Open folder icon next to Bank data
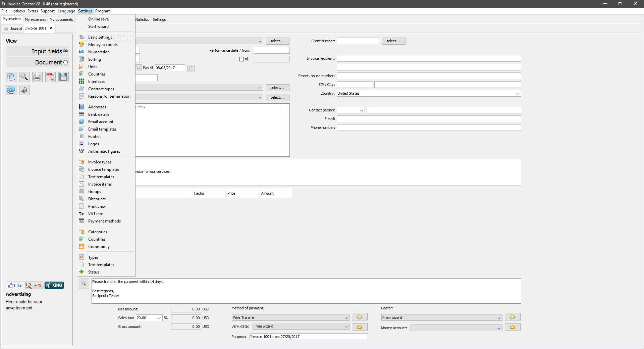 pyautogui.click(x=360, y=327)
